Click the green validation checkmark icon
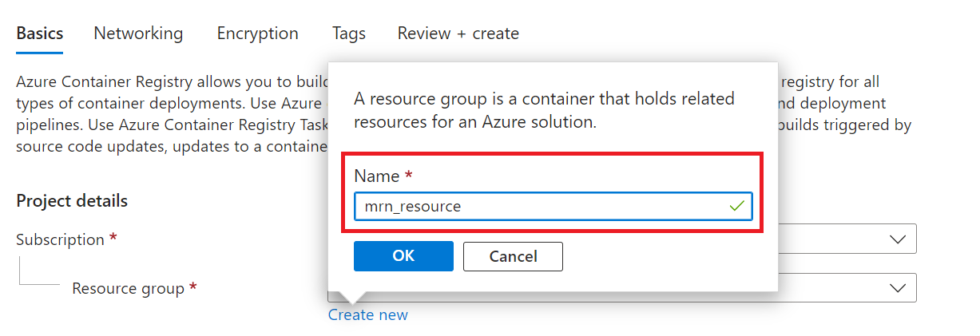This screenshot has height=336, width=980. pos(737,206)
